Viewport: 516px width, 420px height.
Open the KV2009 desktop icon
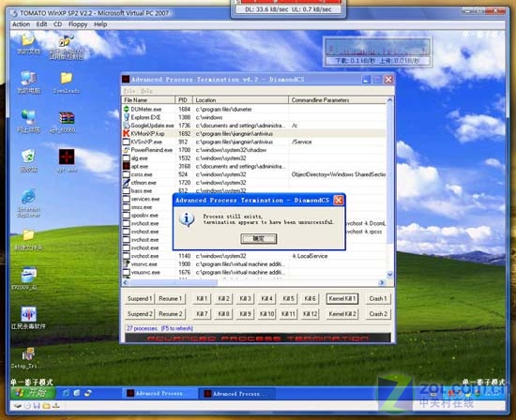coord(29,275)
